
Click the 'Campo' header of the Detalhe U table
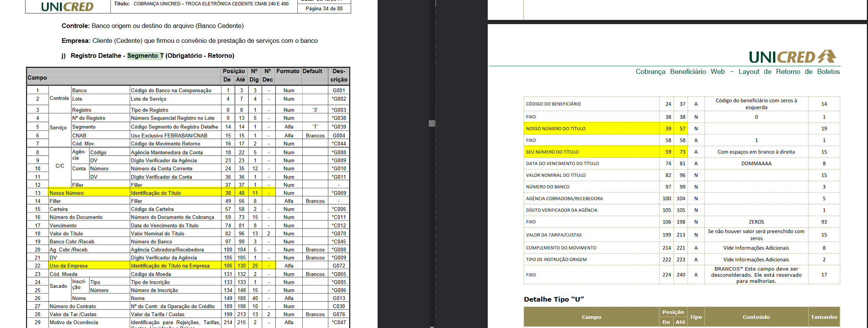(591, 317)
